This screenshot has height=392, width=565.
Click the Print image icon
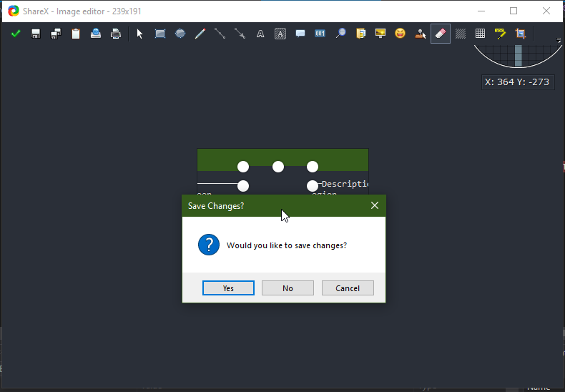[x=116, y=34]
